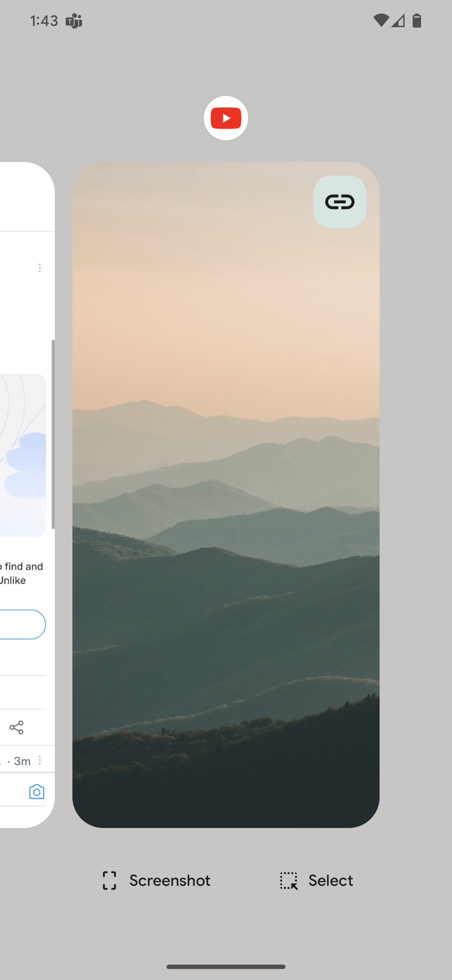Screen dimensions: 452x980
Task: Tap the chain link icon on the wallpaper card
Action: pyautogui.click(x=340, y=202)
